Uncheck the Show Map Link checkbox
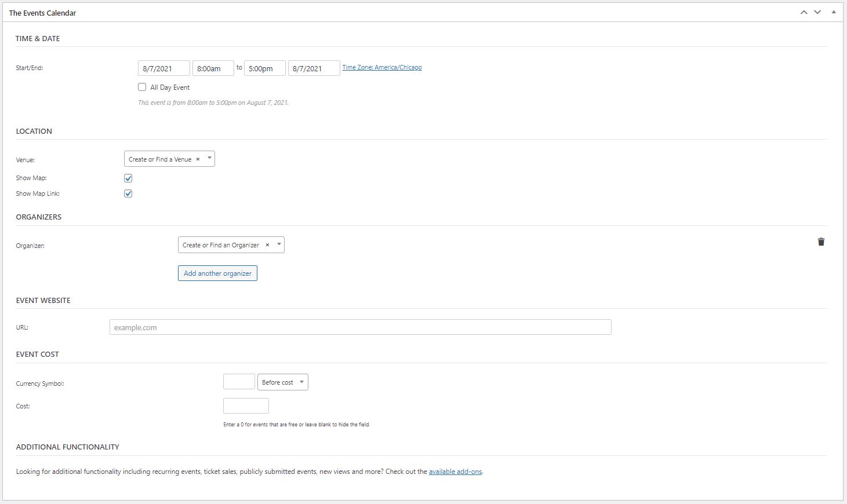Image resolution: width=847 pixels, height=504 pixels. [x=128, y=193]
